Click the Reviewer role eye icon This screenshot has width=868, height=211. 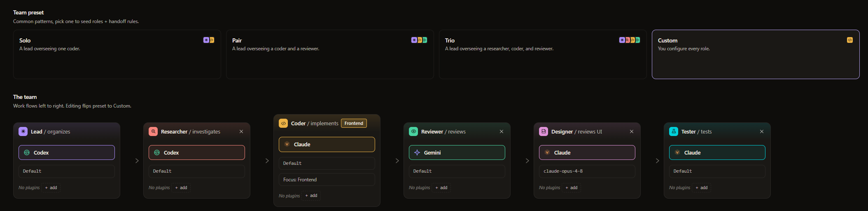tap(413, 131)
